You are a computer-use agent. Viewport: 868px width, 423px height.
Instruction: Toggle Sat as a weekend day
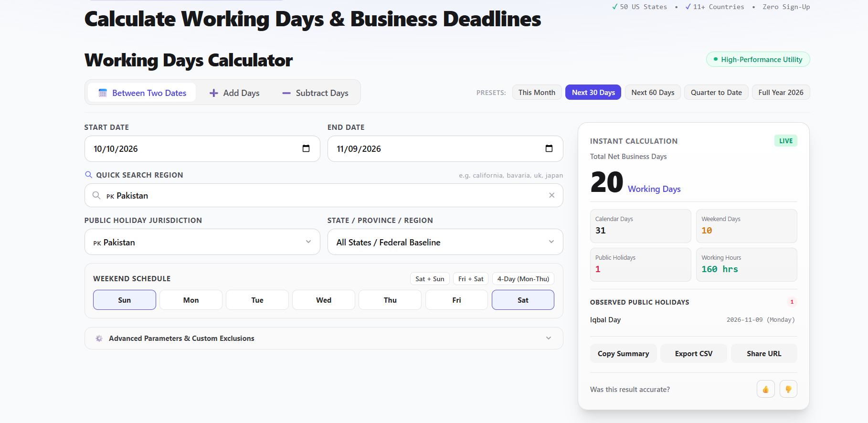[523, 300]
